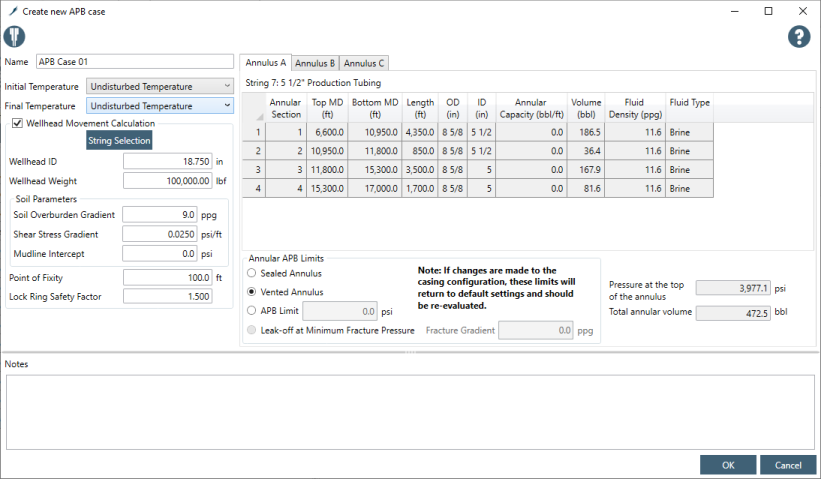Click the Cancel button

pyautogui.click(x=788, y=465)
